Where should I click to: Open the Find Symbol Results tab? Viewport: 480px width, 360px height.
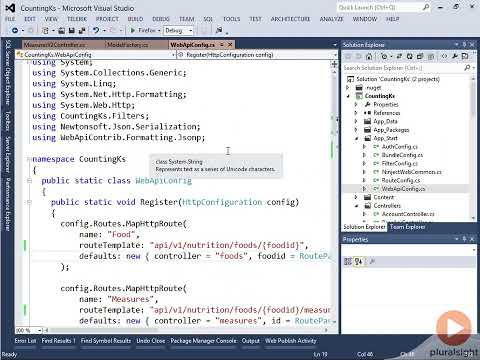click(x=106, y=341)
